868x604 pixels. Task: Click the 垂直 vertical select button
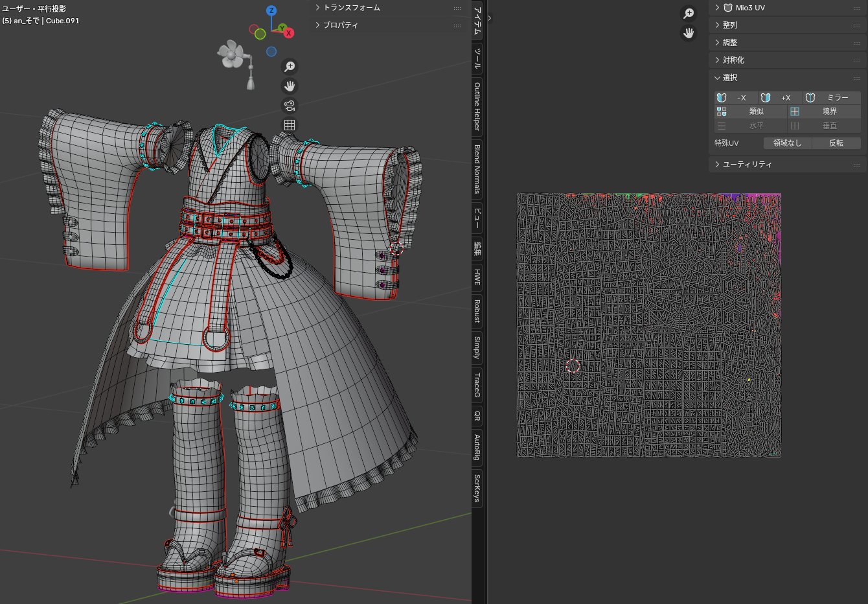tap(825, 126)
